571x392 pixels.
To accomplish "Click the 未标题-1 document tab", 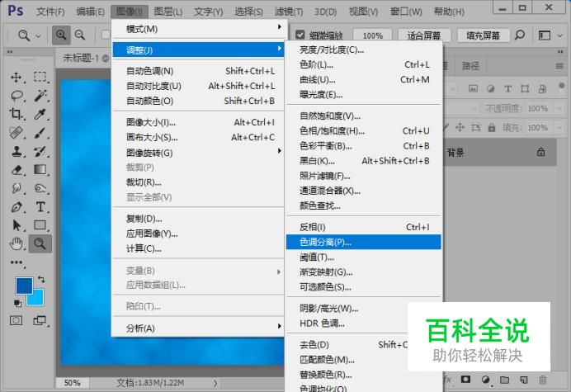I will (84, 58).
